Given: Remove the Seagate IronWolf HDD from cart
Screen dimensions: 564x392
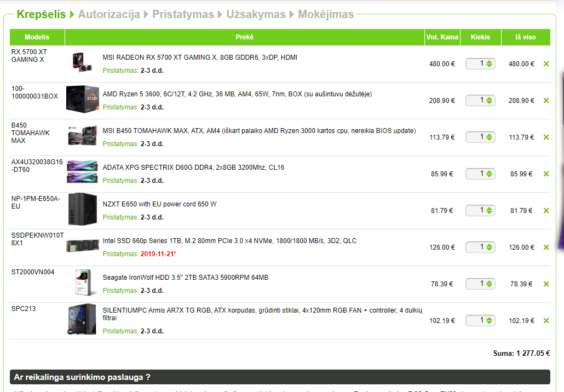Looking at the screenshot, I should click(546, 284).
